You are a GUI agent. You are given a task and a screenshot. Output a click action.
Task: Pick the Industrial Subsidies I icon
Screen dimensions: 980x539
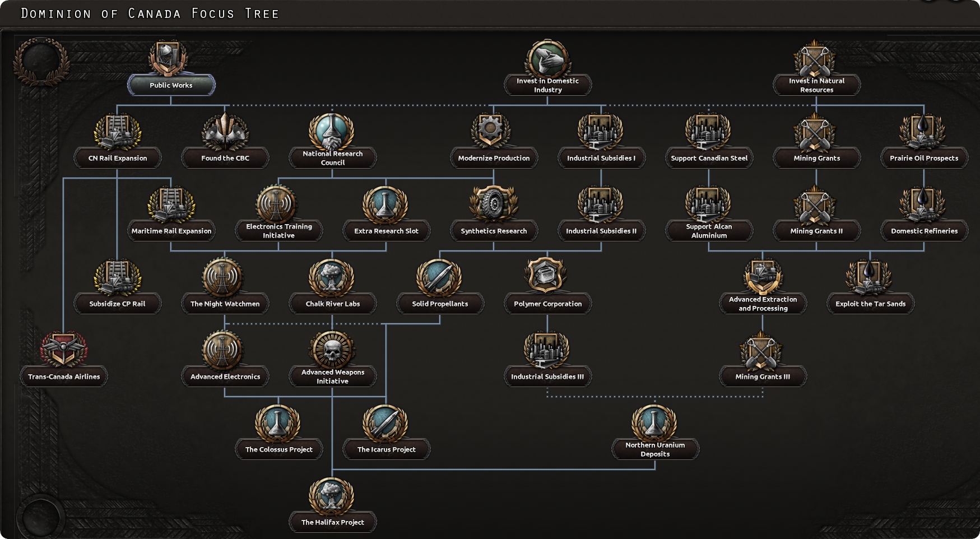point(601,132)
